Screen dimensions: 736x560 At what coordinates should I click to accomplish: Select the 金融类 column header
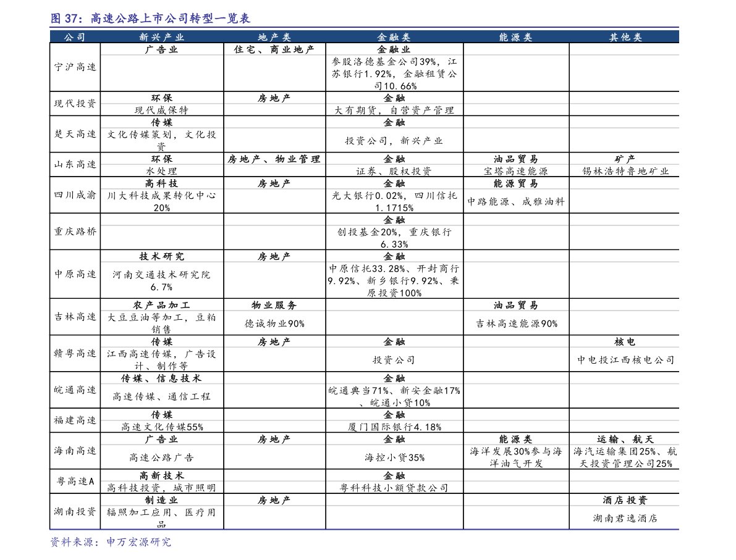coord(394,37)
